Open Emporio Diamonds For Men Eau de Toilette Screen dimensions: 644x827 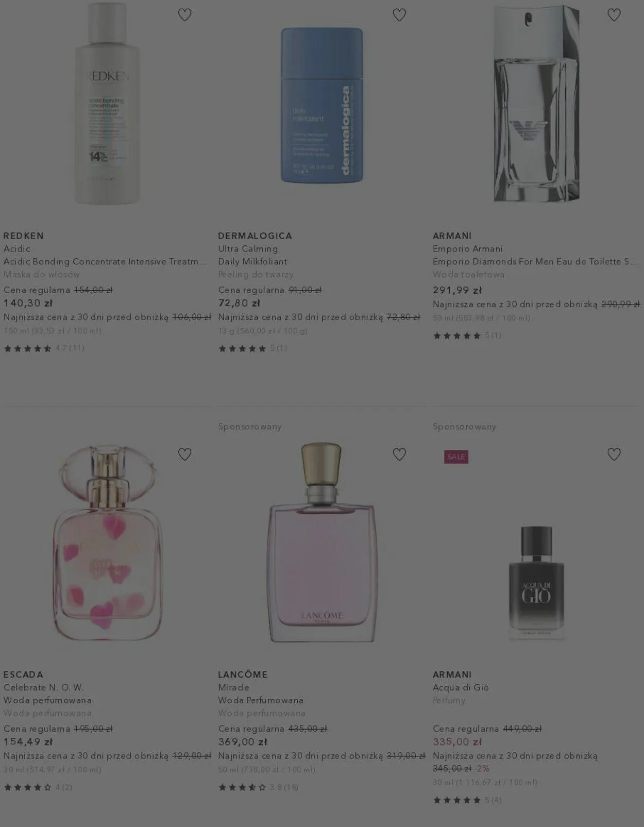click(536, 261)
